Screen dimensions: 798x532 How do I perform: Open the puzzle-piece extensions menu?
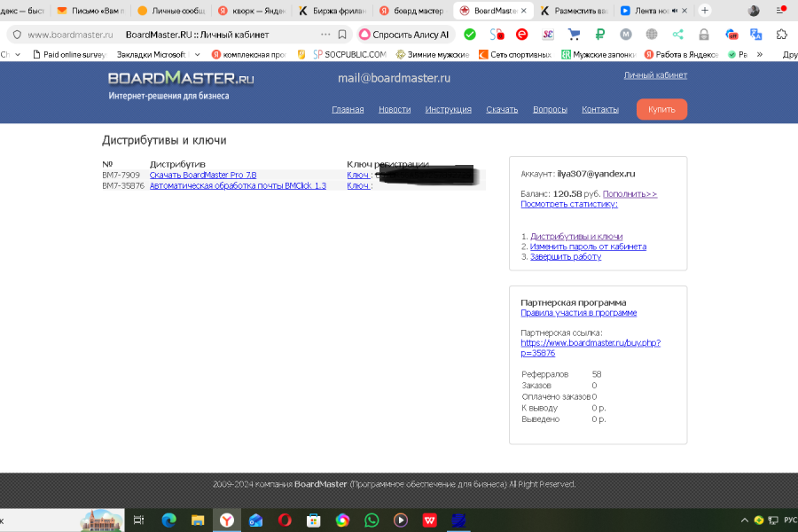pyautogui.click(x=782, y=35)
